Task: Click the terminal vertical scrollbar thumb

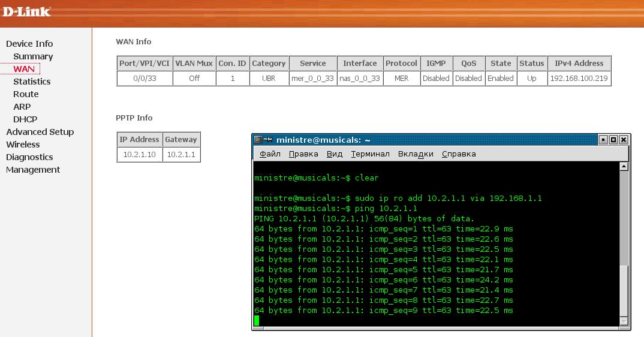Action: (x=624, y=290)
